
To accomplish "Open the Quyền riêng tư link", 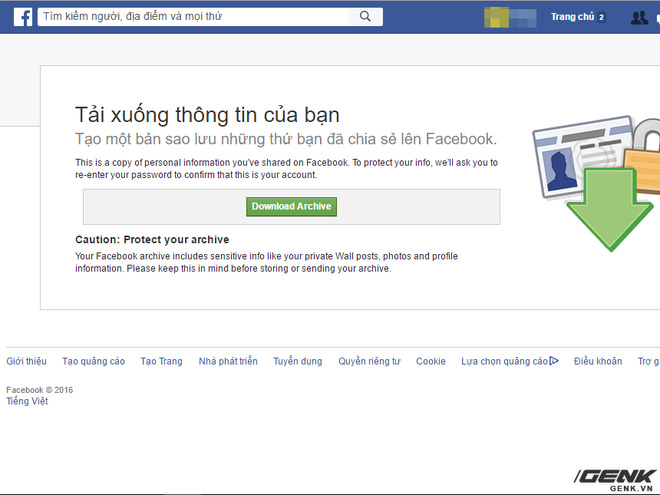I will pos(369,361).
